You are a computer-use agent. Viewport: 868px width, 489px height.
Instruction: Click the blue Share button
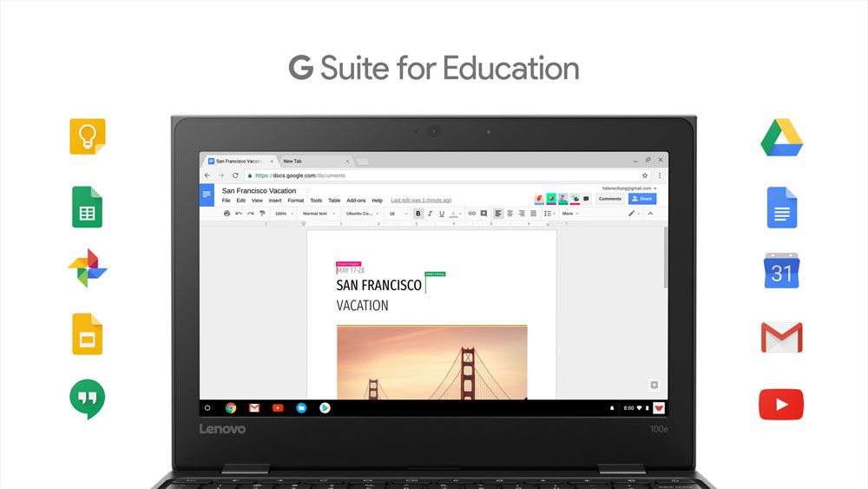[x=642, y=199]
